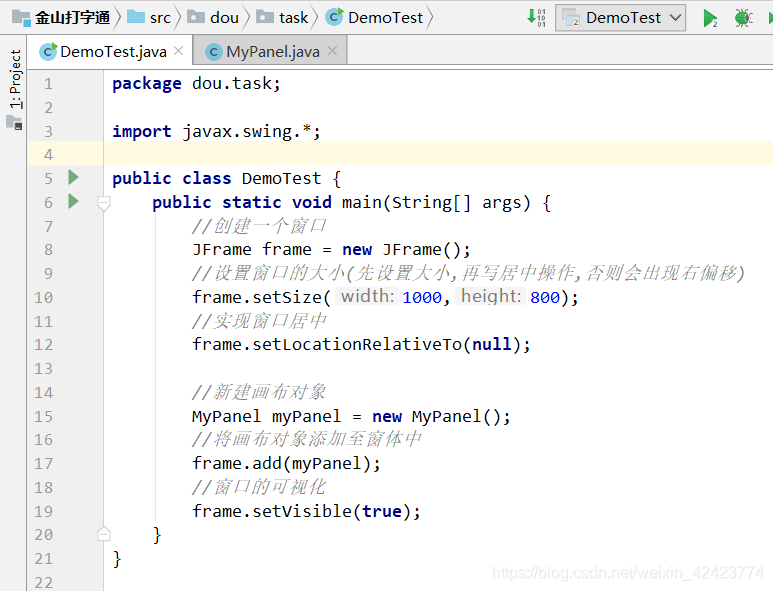Close the DemoTest.java tab
Image resolution: width=773 pixels, height=591 pixels.
click(178, 51)
